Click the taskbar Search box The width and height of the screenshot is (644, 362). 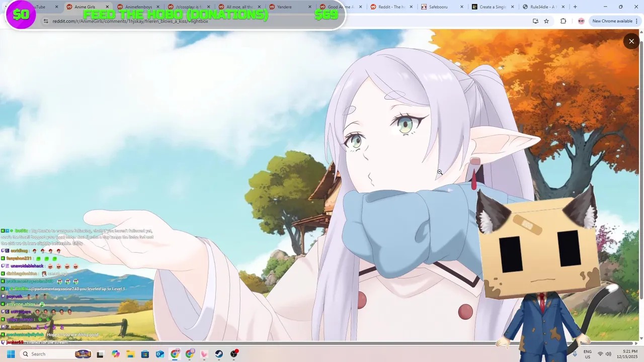(56, 354)
